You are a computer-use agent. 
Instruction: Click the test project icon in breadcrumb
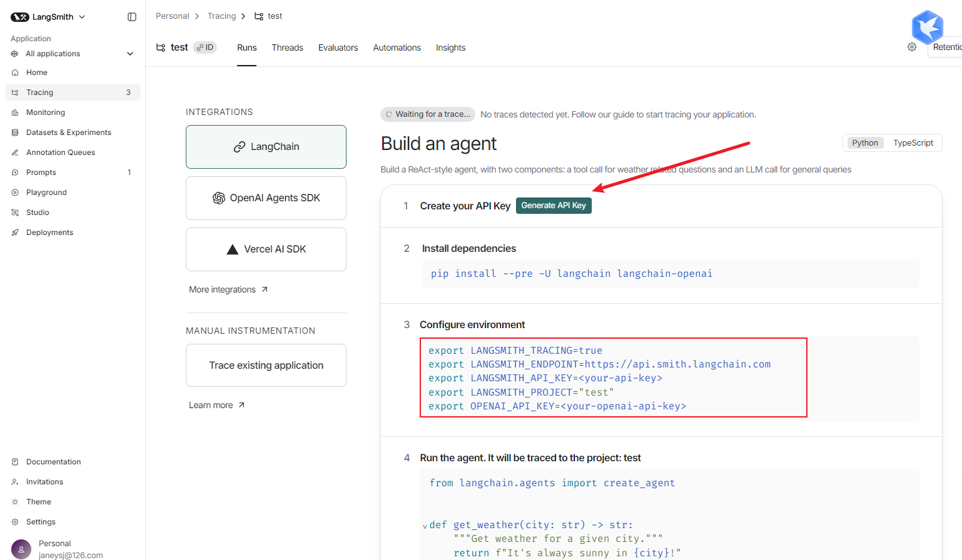[x=259, y=16]
